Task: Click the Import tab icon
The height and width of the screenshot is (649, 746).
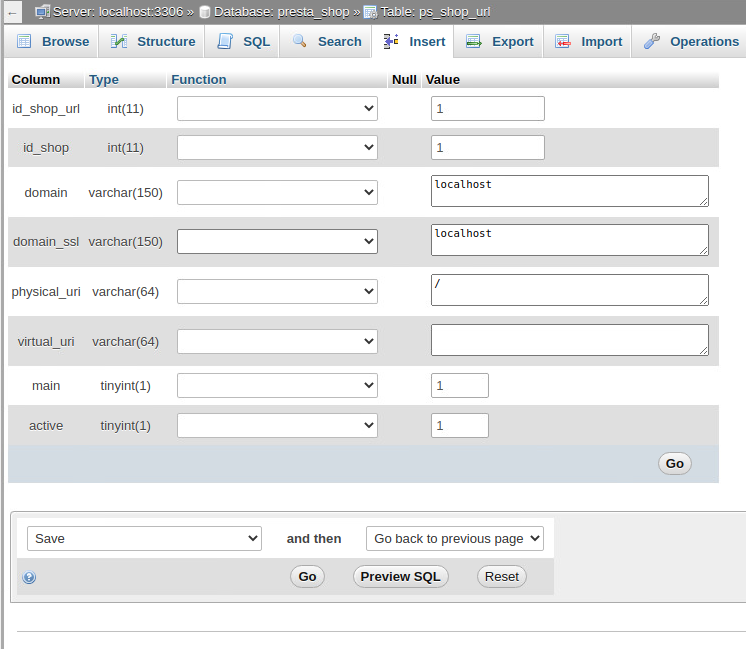Action: (563, 41)
